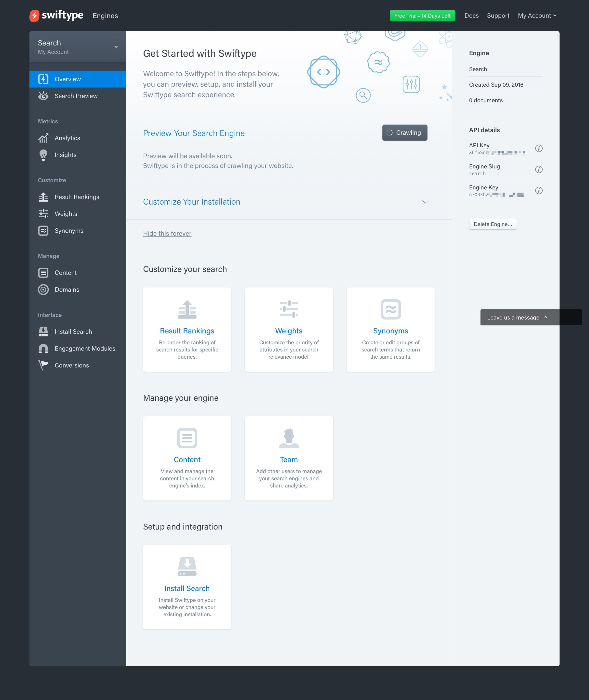Click the large code brackets illustration icon
This screenshot has height=700, width=589.
(323, 72)
